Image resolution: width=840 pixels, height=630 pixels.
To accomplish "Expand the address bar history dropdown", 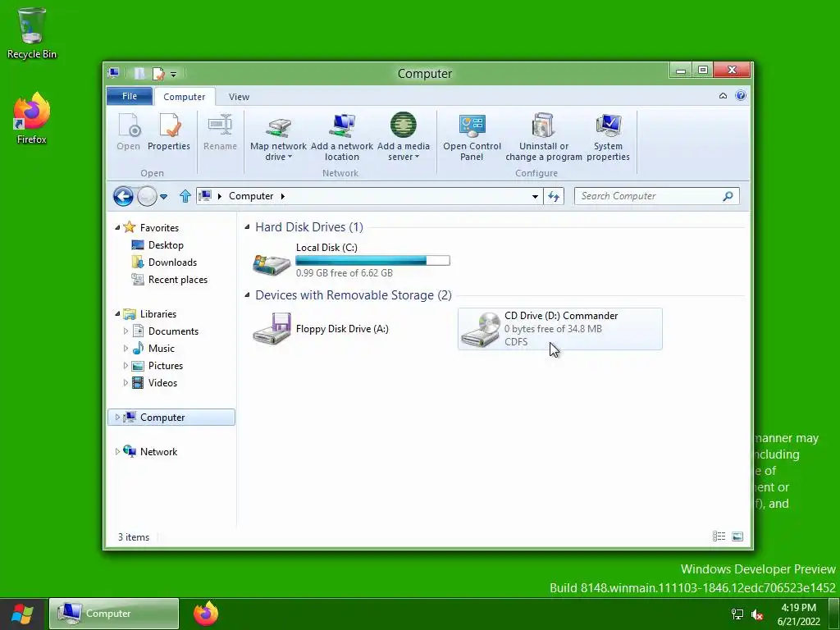I will click(x=535, y=197).
